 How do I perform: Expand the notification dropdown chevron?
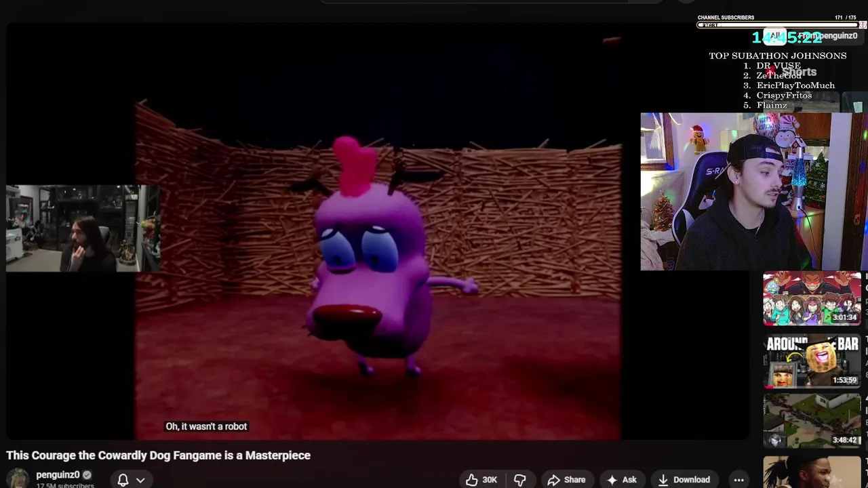click(x=140, y=480)
